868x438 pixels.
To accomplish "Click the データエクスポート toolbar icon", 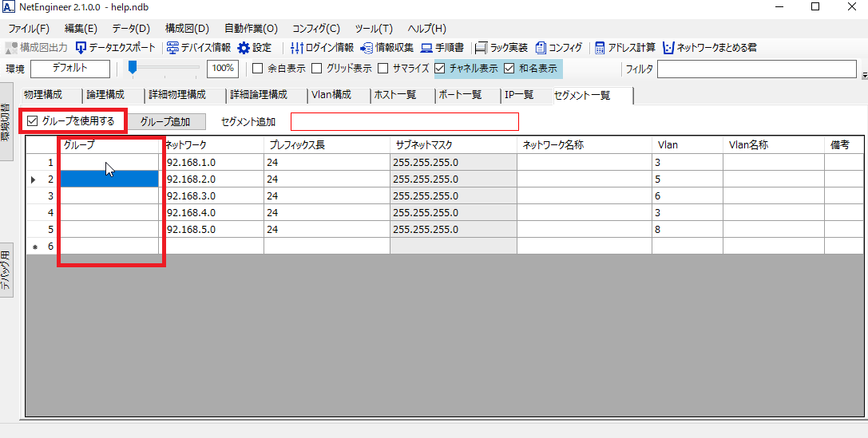I will (x=80, y=48).
